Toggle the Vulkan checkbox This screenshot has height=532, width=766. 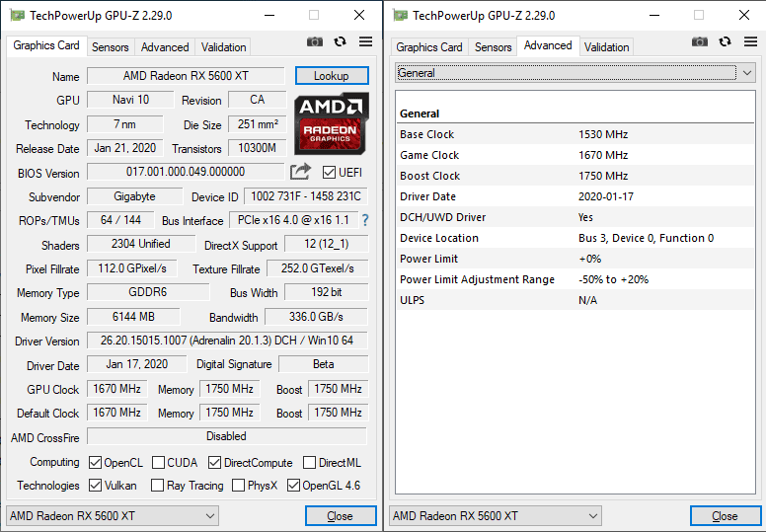point(96,485)
